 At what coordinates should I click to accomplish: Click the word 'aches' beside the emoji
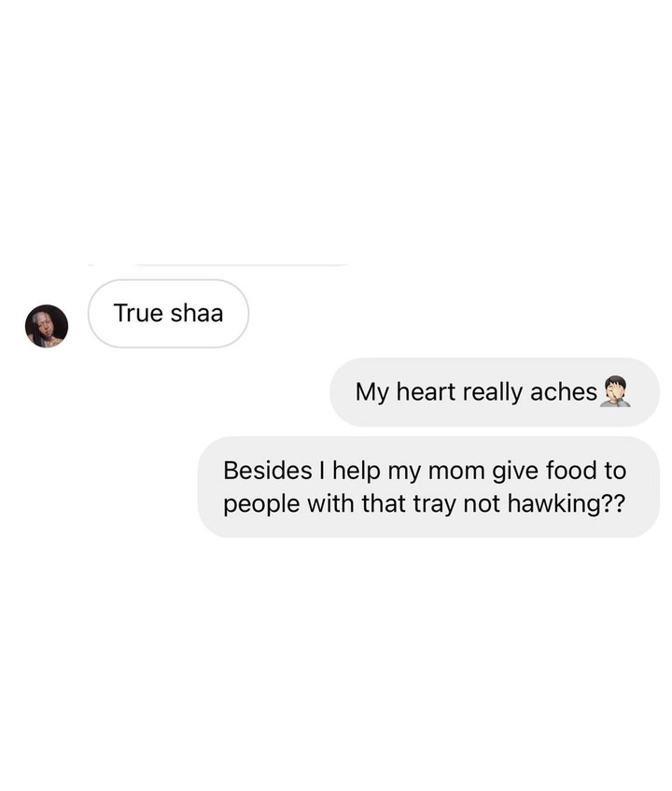pos(563,392)
